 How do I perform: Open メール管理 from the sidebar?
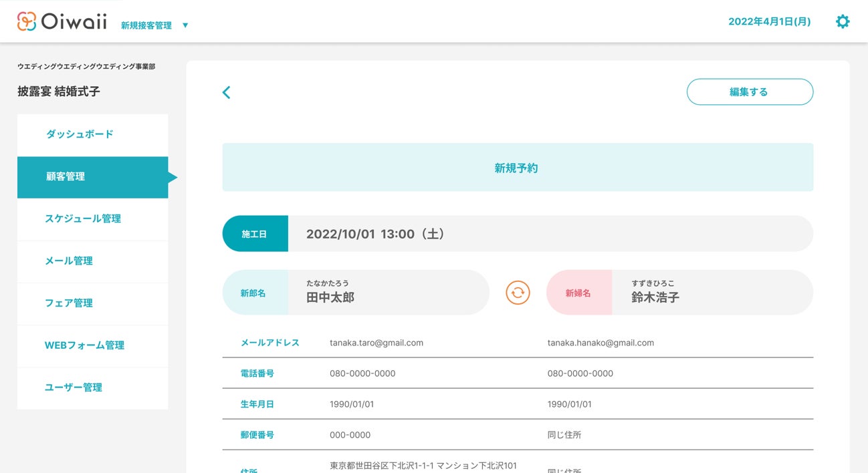coord(69,261)
